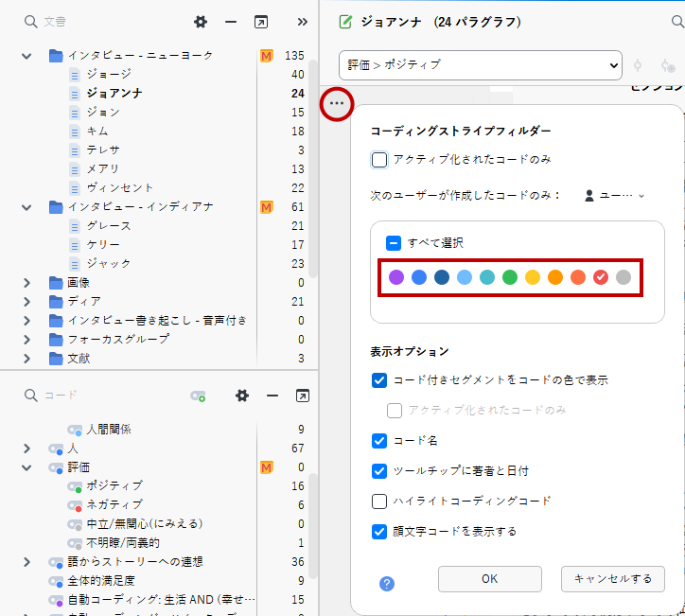Open document panel settings gear
The height and width of the screenshot is (616, 685).
click(x=200, y=22)
